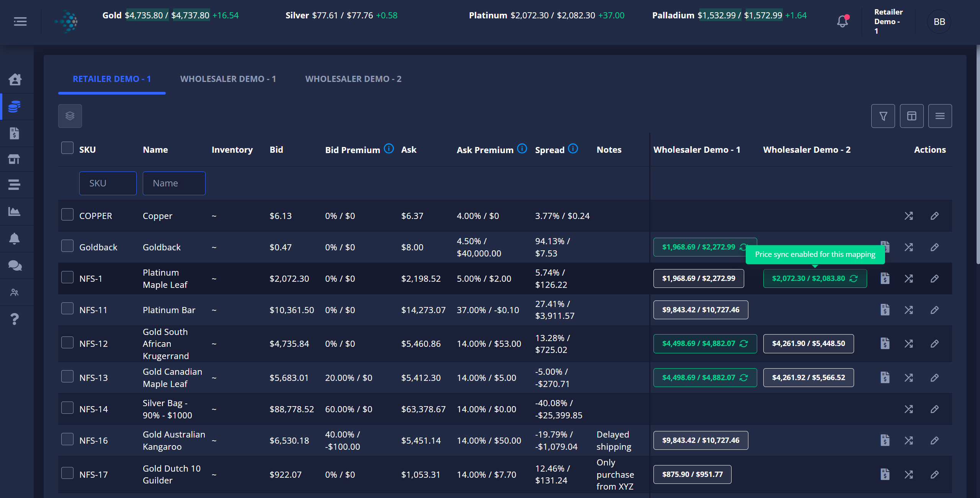Open the chat messages sidebar icon
980x498 pixels.
[x=15, y=265]
